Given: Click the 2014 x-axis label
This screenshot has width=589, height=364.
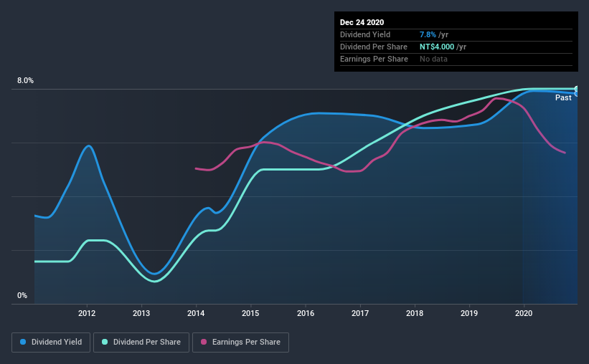Looking at the screenshot, I should [196, 313].
